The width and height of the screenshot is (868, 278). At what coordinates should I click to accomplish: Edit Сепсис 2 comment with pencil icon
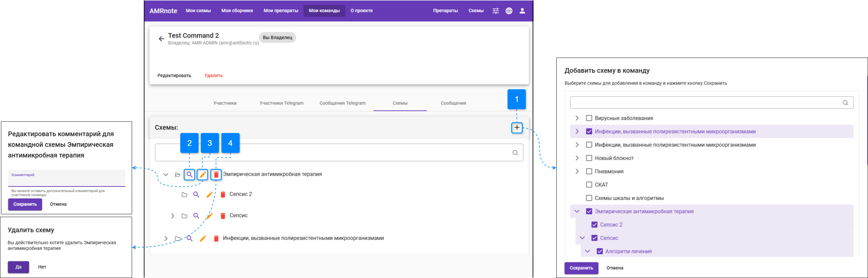[209, 194]
